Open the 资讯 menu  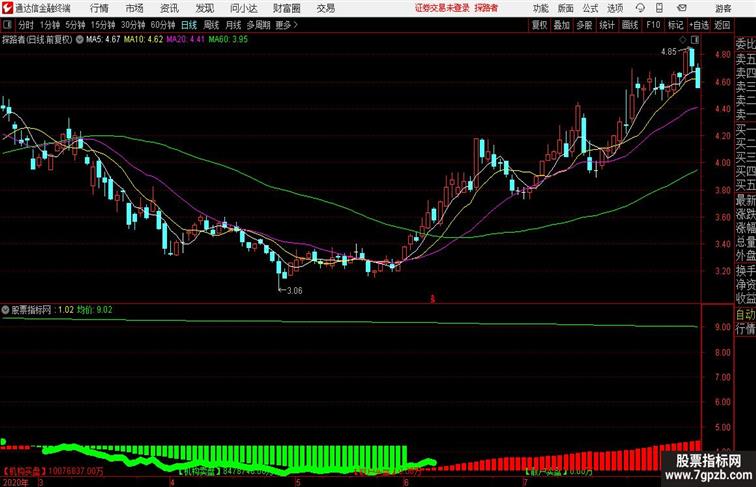click(x=169, y=8)
